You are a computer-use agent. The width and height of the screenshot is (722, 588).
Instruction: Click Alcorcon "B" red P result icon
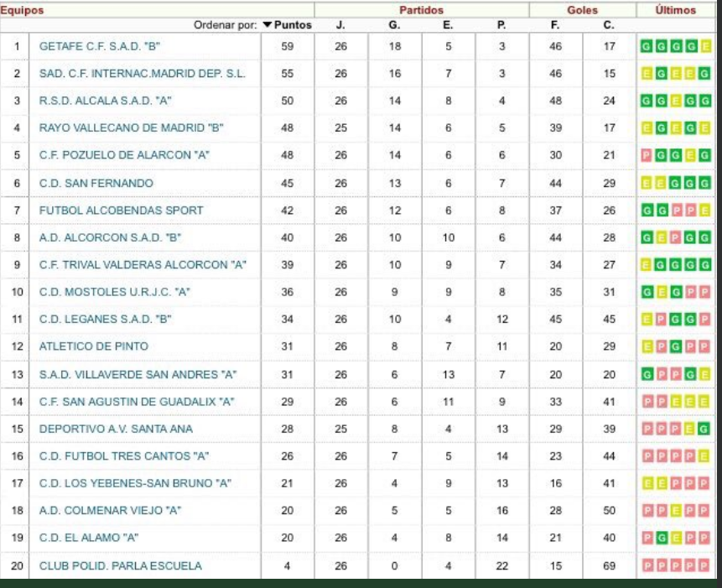[676, 238]
